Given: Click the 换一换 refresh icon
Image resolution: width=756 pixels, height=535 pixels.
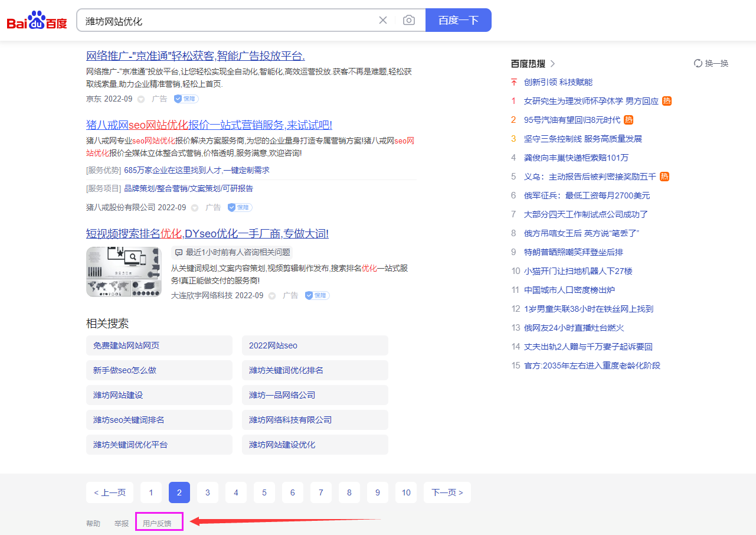Looking at the screenshot, I should (x=698, y=63).
